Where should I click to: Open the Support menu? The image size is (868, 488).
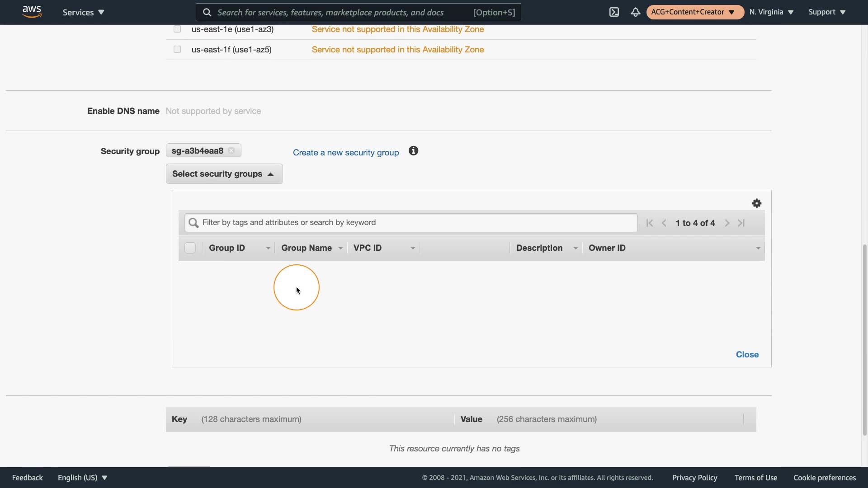[x=827, y=12]
